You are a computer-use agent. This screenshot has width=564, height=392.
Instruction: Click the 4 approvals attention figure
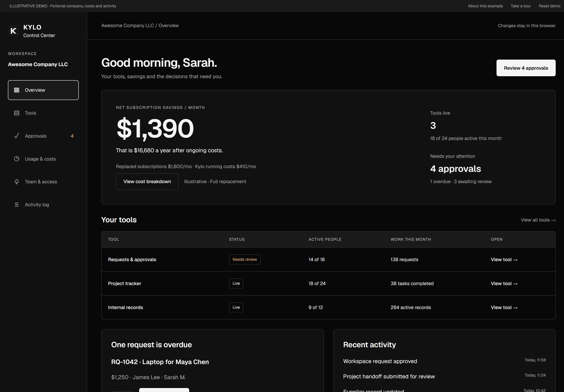pyautogui.click(x=456, y=169)
